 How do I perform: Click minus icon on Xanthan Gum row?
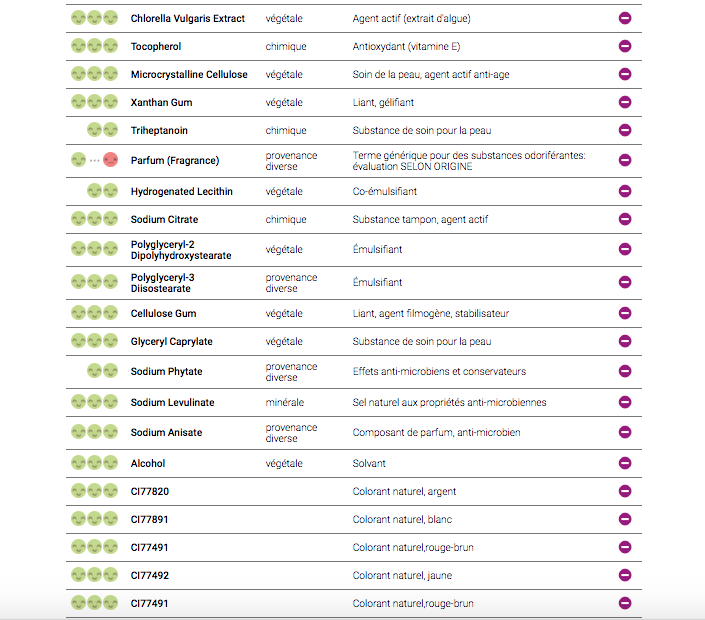[625, 102]
